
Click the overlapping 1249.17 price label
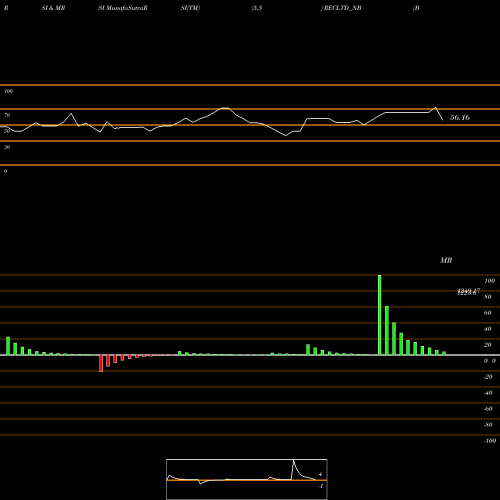(468, 292)
